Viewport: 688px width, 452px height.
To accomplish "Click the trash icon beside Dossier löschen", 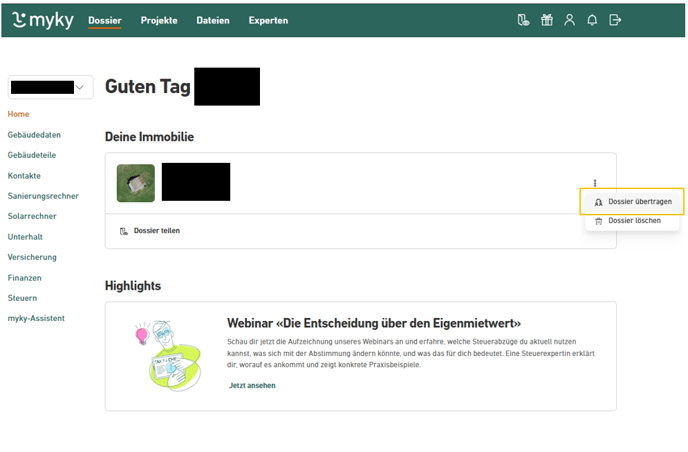I will 599,220.
